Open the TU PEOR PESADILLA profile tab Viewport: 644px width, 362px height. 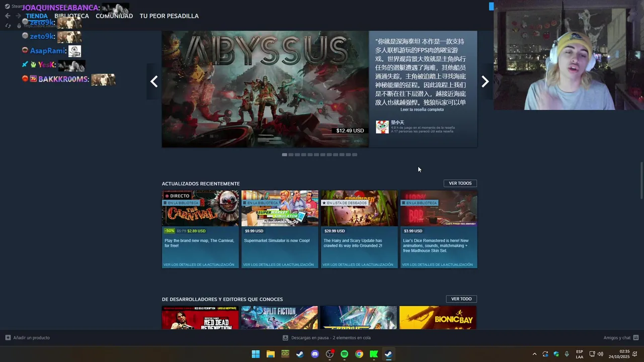(x=169, y=16)
